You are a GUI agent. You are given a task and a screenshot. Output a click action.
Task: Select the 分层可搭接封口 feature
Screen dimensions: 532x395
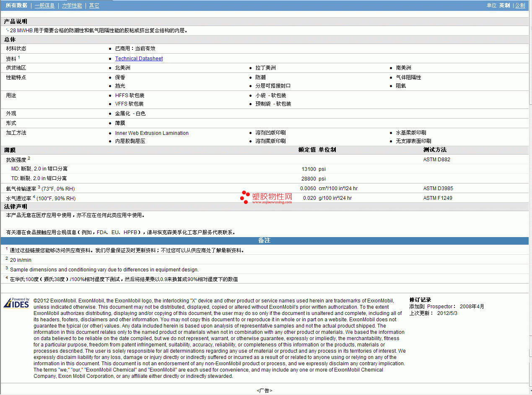[273, 86]
